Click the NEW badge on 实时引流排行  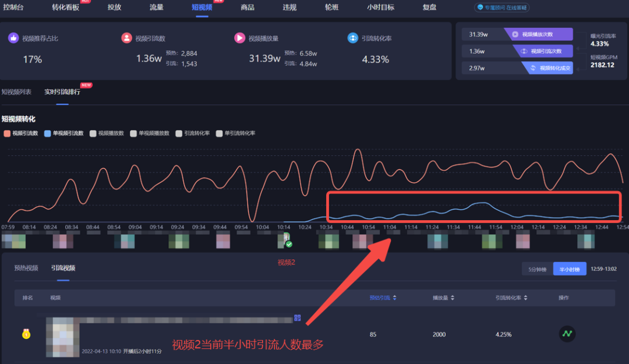point(85,85)
